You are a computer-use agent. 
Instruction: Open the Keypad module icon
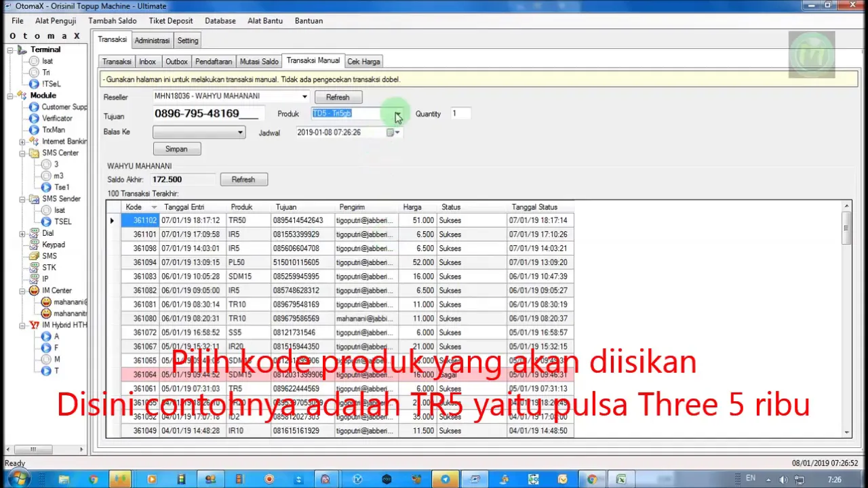[x=35, y=245]
